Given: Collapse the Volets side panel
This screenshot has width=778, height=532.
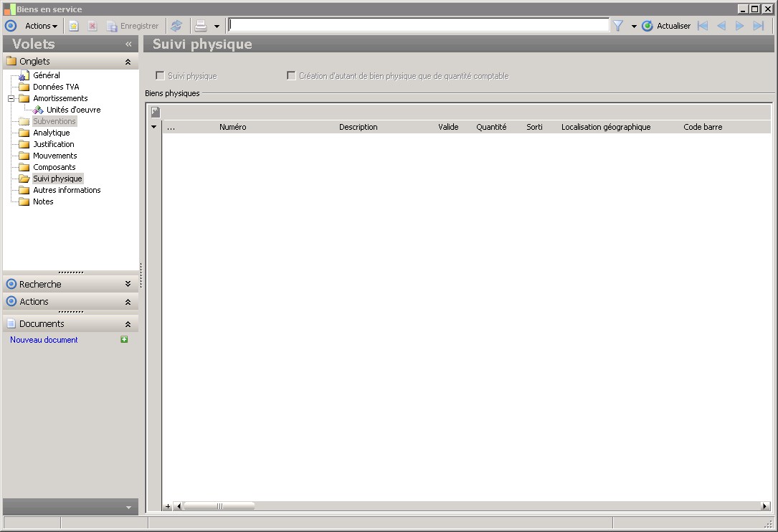Looking at the screenshot, I should point(128,44).
